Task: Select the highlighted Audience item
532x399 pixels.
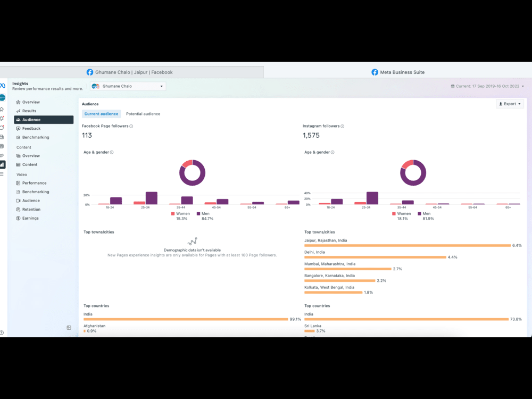Action: 44,120
